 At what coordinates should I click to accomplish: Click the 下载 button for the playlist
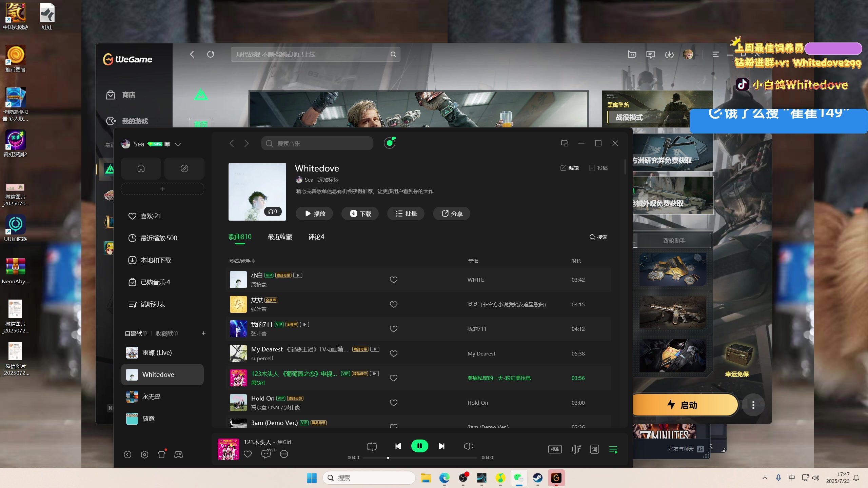360,213
